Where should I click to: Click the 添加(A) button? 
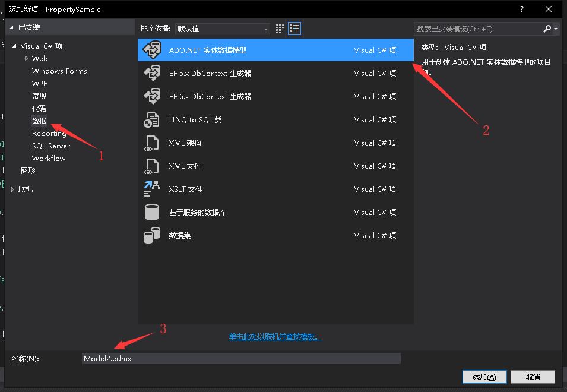click(484, 377)
